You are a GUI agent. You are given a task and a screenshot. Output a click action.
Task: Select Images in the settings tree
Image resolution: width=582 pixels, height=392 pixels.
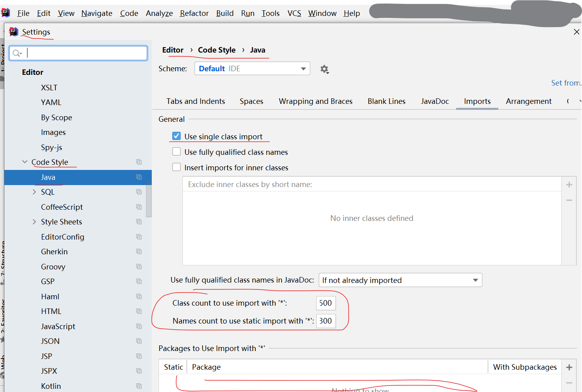53,132
